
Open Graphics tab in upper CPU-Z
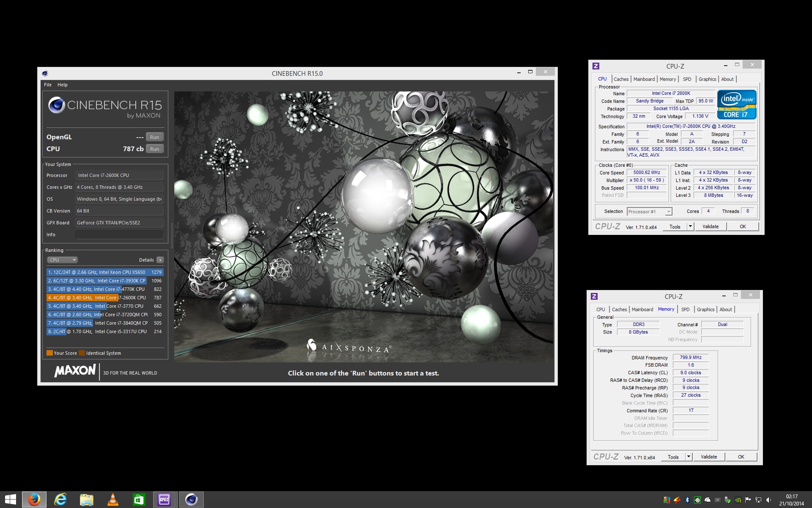(x=707, y=79)
